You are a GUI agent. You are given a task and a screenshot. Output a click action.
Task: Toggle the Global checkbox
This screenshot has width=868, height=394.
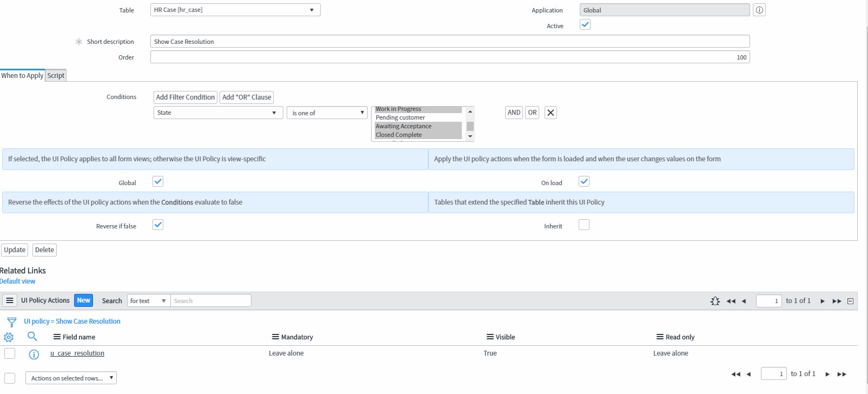(158, 181)
